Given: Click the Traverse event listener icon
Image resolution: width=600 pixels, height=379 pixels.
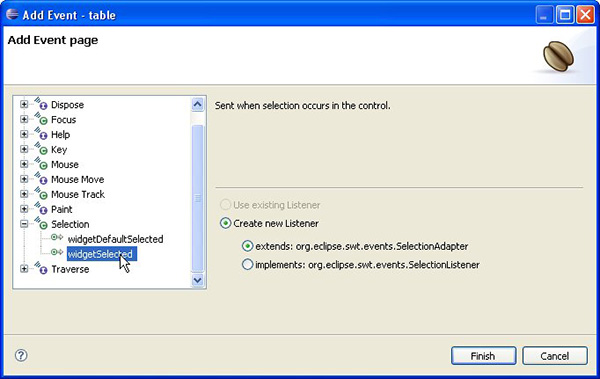Looking at the screenshot, I should pos(41,268).
